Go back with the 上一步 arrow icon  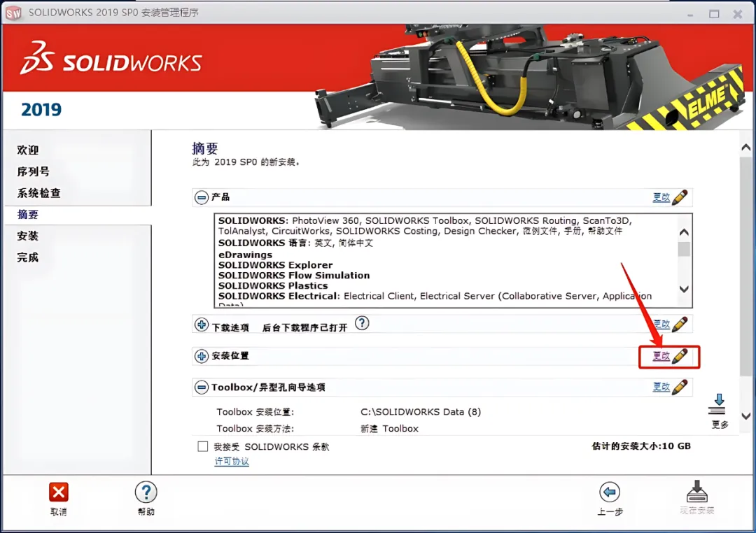(610, 492)
